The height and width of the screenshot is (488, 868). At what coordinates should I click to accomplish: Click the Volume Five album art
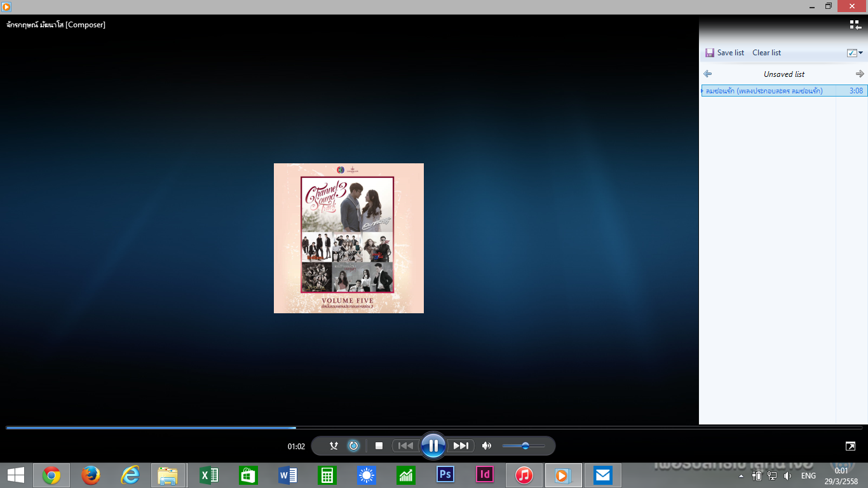pos(349,238)
